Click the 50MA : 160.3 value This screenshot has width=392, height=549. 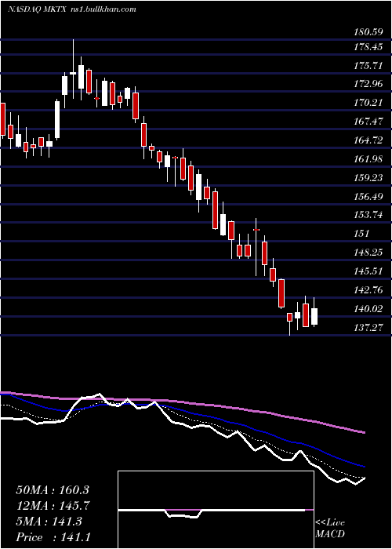tap(53, 490)
